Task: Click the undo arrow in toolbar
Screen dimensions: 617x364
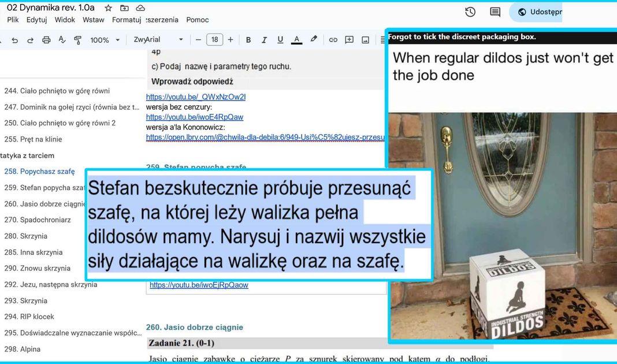Action: [x=14, y=40]
